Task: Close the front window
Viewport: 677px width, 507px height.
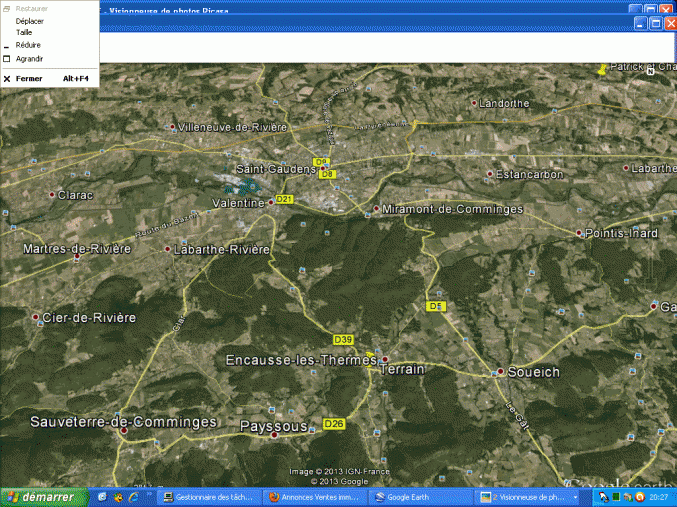Action: coord(671,23)
